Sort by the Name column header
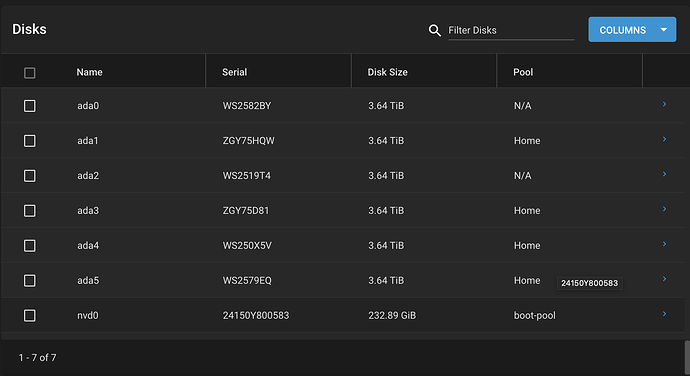Image resolution: width=690 pixels, height=376 pixels. (89, 72)
